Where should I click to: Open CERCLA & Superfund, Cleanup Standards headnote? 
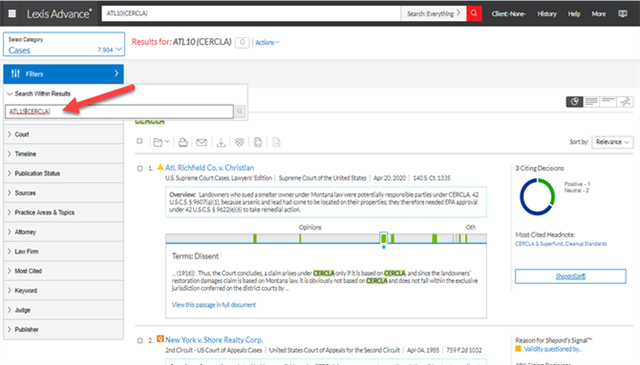click(561, 244)
